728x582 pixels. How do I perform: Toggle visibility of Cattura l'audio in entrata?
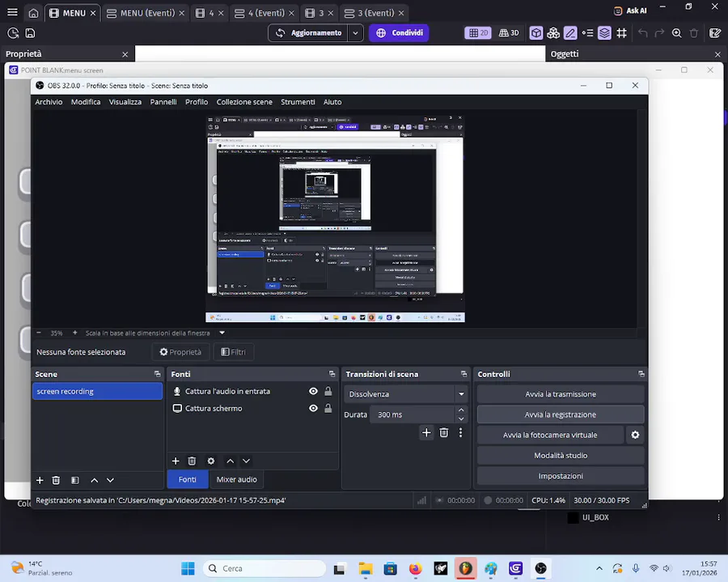[313, 391]
